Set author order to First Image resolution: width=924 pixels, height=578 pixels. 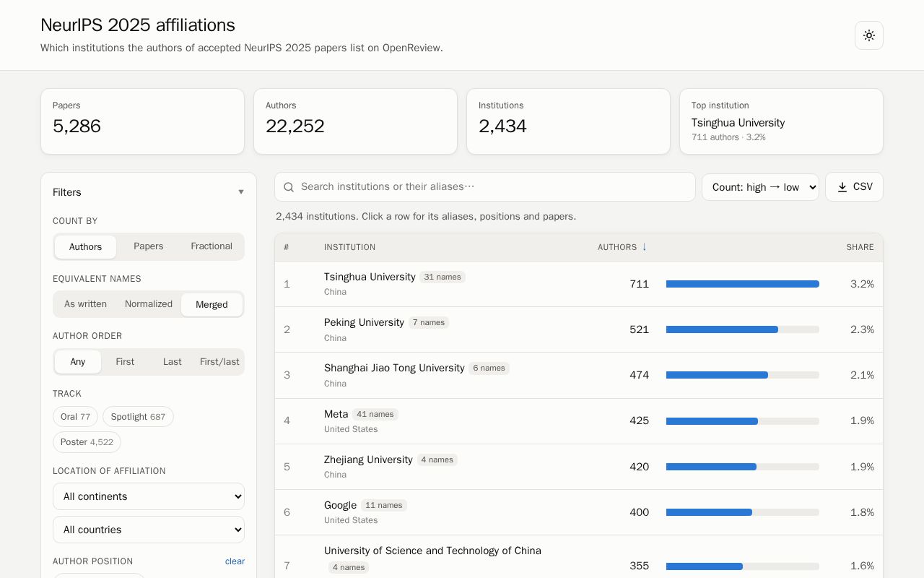(125, 362)
